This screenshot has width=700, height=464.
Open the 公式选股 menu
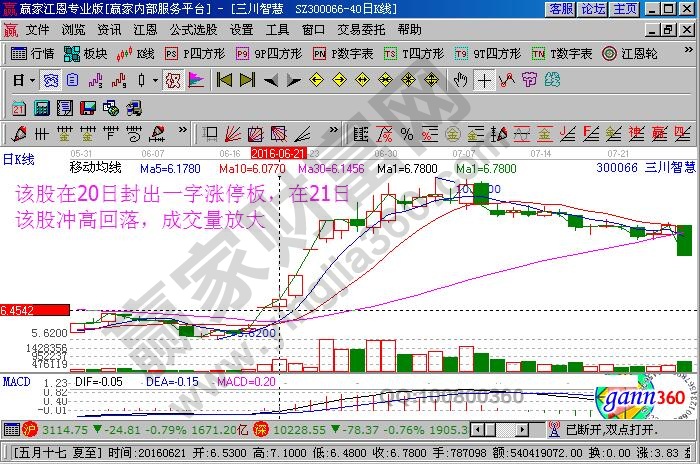(x=194, y=30)
